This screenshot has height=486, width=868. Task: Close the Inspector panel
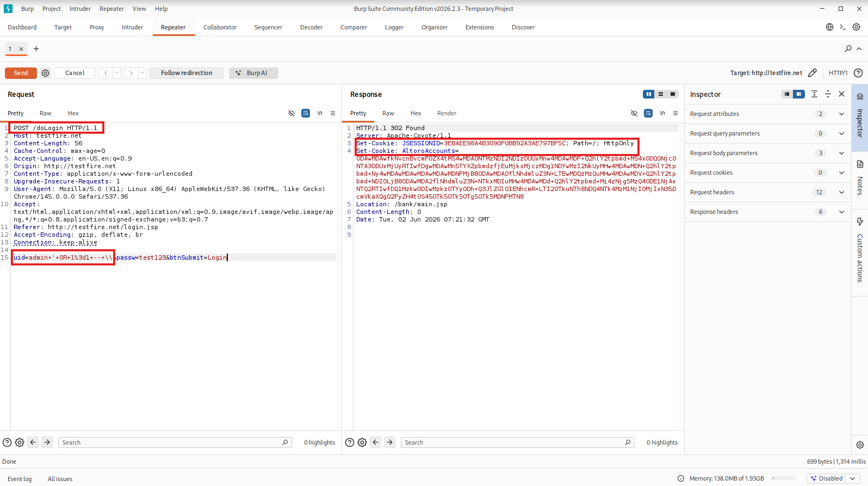coord(841,94)
